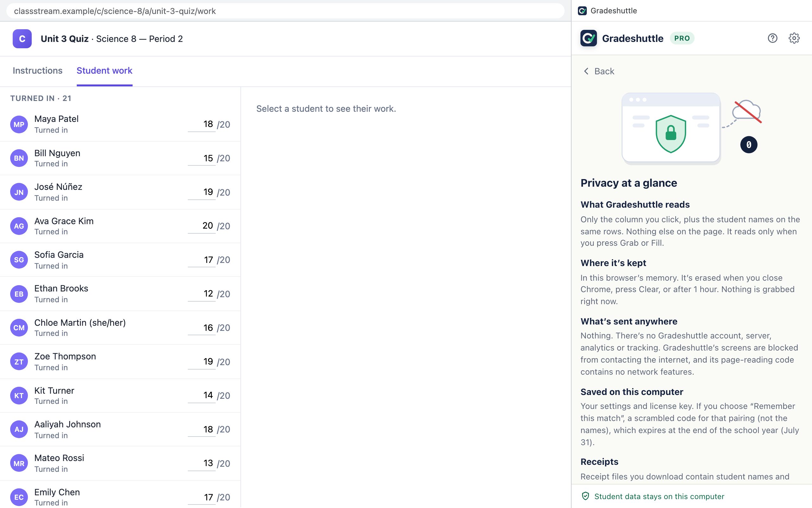
Task: Click the dark zero counter badge
Action: tap(749, 145)
